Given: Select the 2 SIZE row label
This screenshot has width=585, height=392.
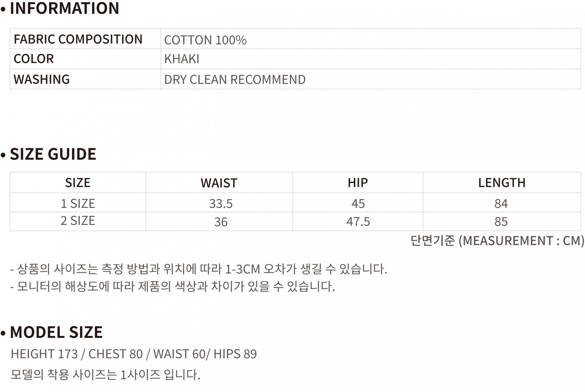Looking at the screenshot, I should pos(78,221).
